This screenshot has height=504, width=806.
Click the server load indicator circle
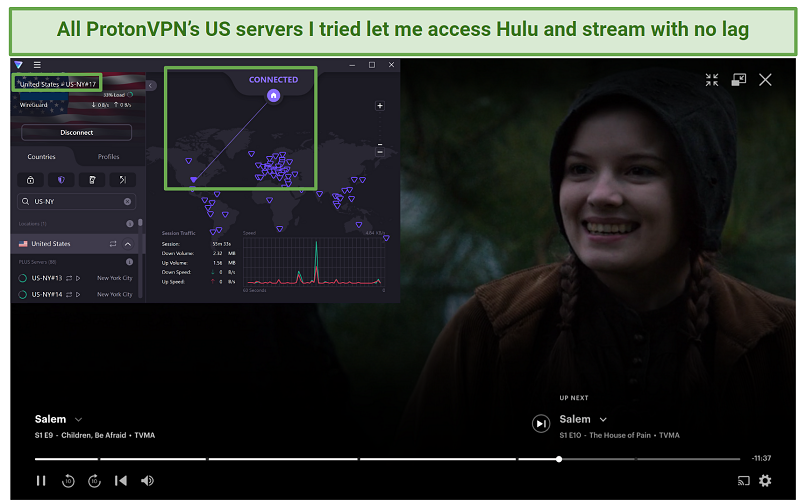click(x=130, y=95)
